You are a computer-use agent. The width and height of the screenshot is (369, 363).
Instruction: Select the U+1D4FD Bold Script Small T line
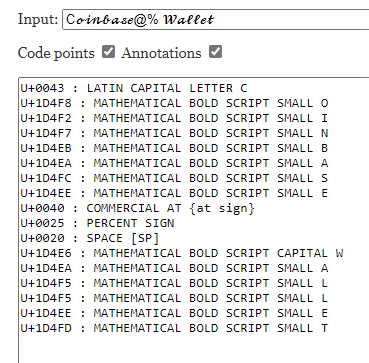point(174,328)
